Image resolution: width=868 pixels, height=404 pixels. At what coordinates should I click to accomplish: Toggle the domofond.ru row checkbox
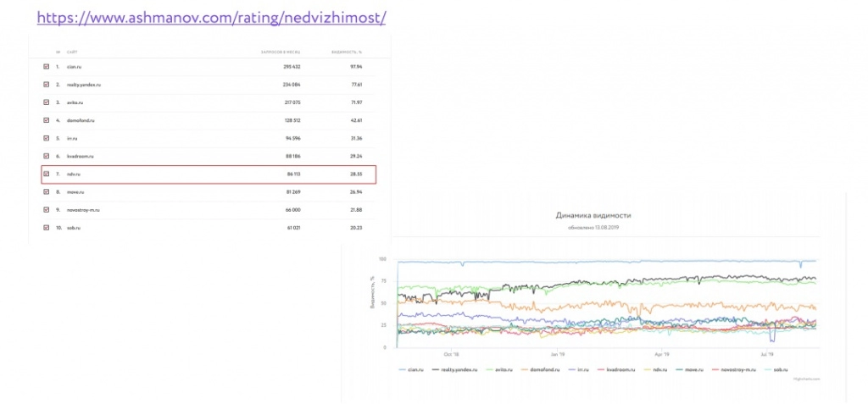[47, 120]
